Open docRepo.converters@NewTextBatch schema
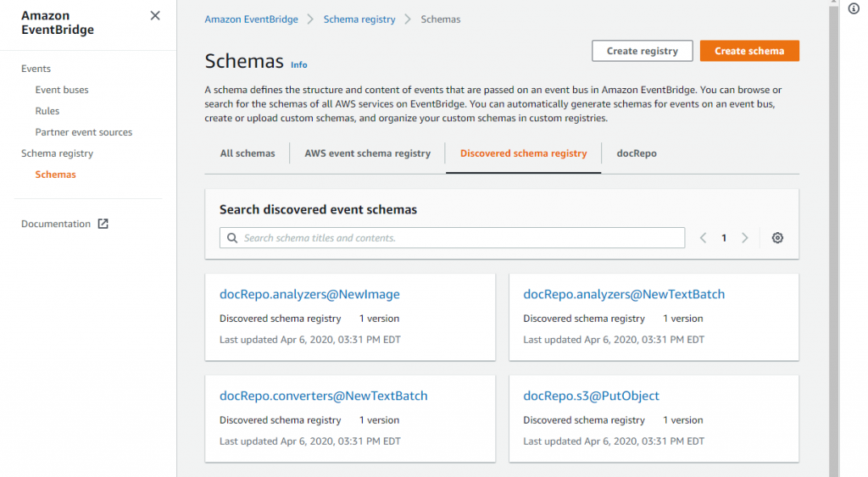 click(x=323, y=396)
